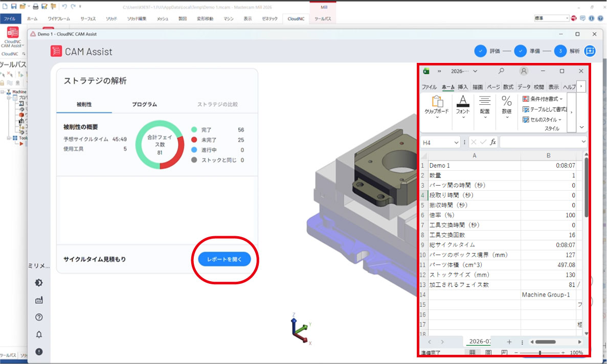The image size is (607, 364).
Task: Open the Excel Name Box dropdown arrow
Action: [456, 142]
